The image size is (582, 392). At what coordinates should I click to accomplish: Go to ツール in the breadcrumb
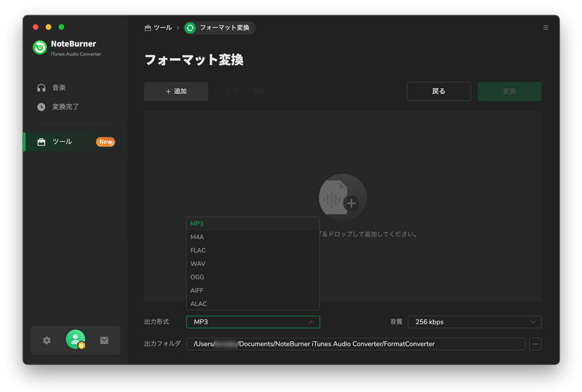(x=158, y=28)
